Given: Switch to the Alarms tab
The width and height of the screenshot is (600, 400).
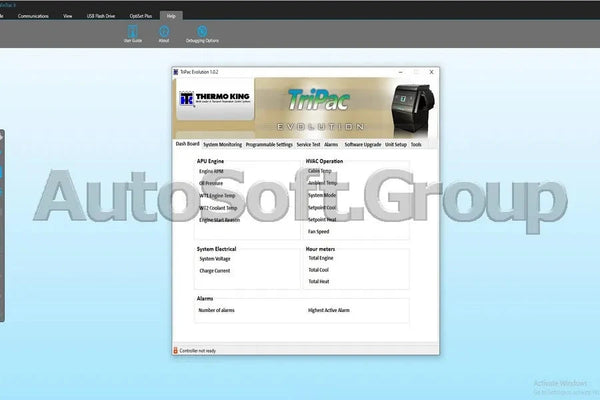Looking at the screenshot, I should [x=331, y=145].
